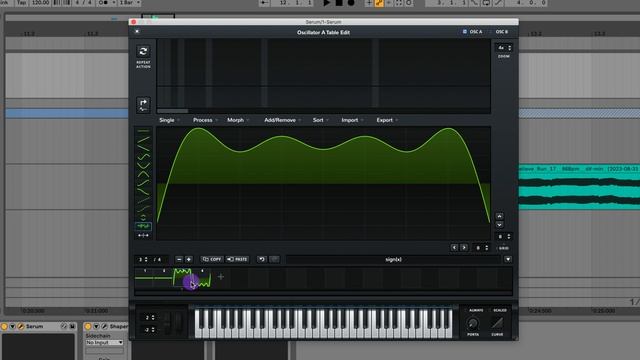
Task: Click the sign(x) formula field
Action: point(393,259)
